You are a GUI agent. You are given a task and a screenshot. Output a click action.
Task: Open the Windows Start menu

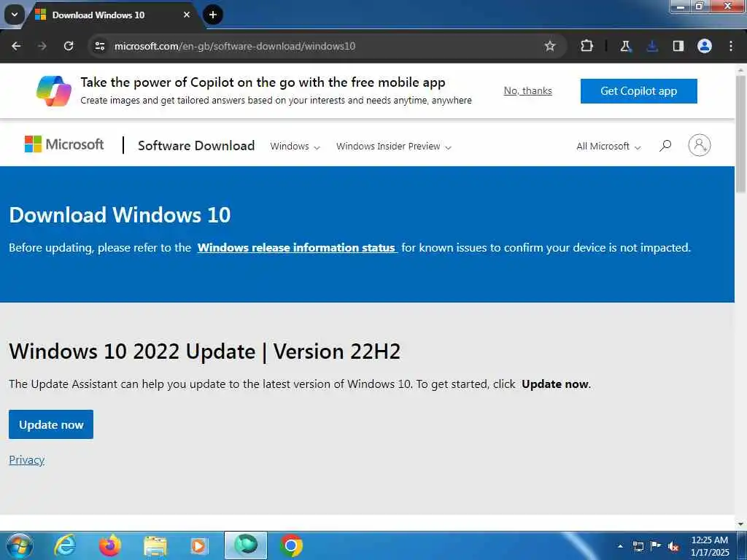point(20,545)
